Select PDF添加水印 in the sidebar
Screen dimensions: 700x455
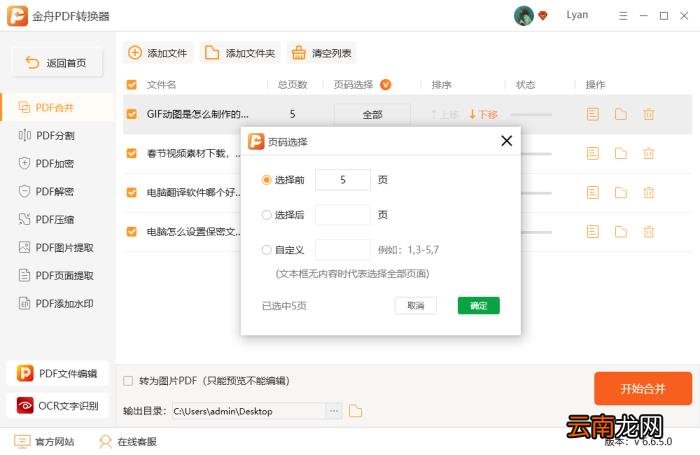[58, 304]
